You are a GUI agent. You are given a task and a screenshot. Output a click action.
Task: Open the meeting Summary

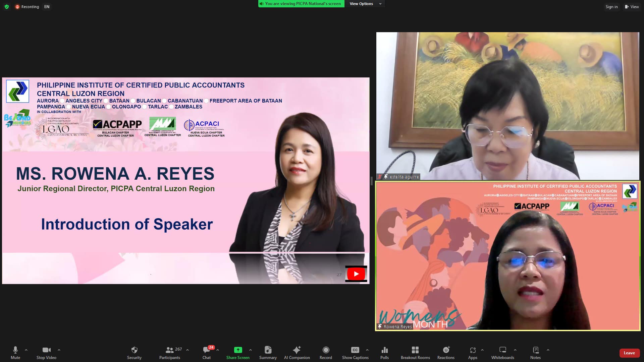268,353
